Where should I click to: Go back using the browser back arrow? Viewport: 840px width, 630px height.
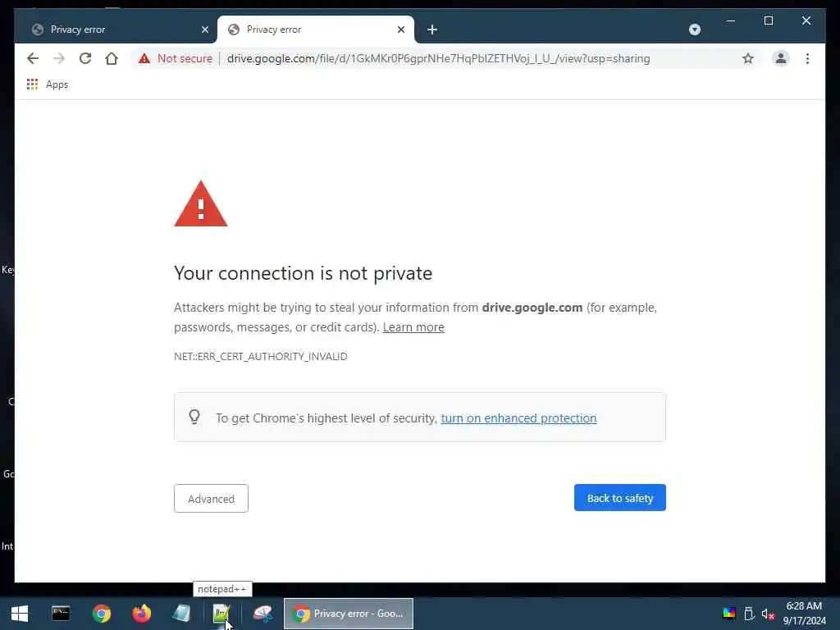point(33,58)
